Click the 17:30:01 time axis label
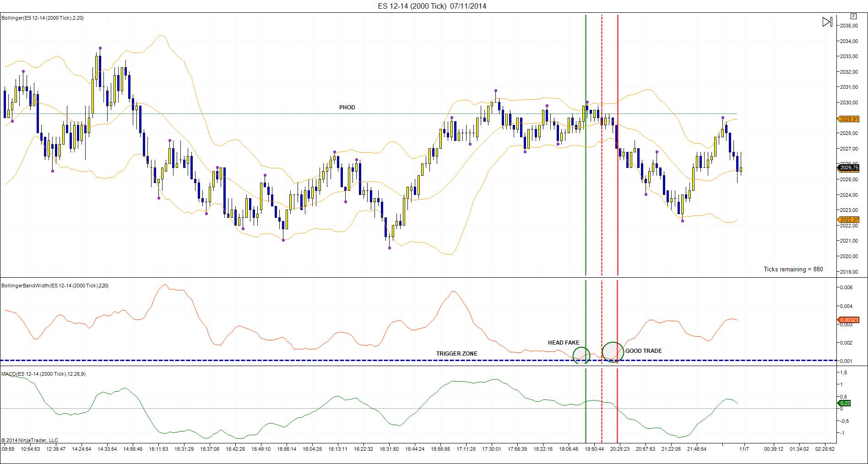Viewport: 868px width, 464px height. [492, 449]
